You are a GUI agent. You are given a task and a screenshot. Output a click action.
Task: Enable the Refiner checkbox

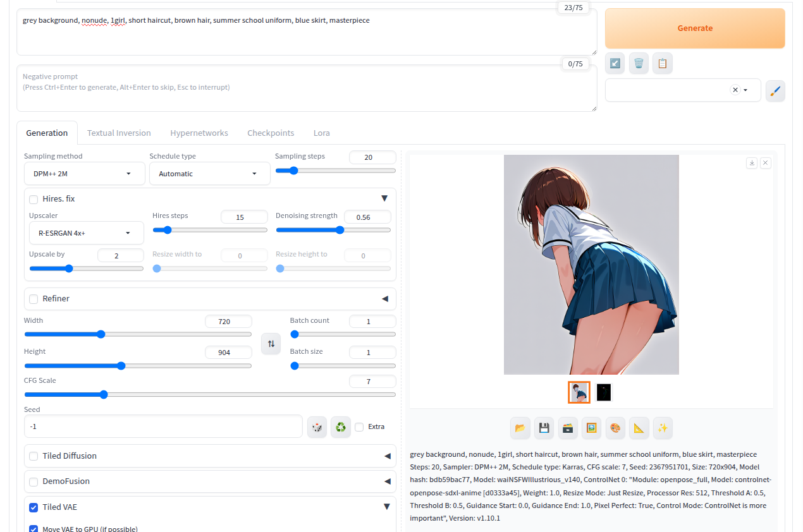click(34, 299)
